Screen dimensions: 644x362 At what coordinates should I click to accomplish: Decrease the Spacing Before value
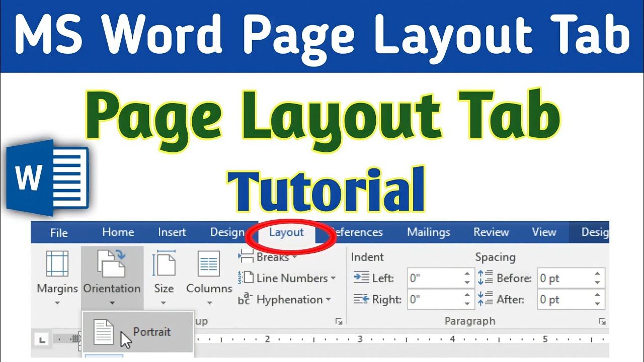coord(597,283)
